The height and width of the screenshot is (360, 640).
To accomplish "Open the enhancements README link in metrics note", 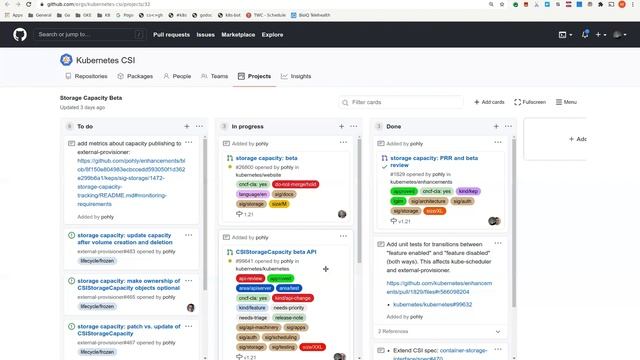I will pos(131,182).
